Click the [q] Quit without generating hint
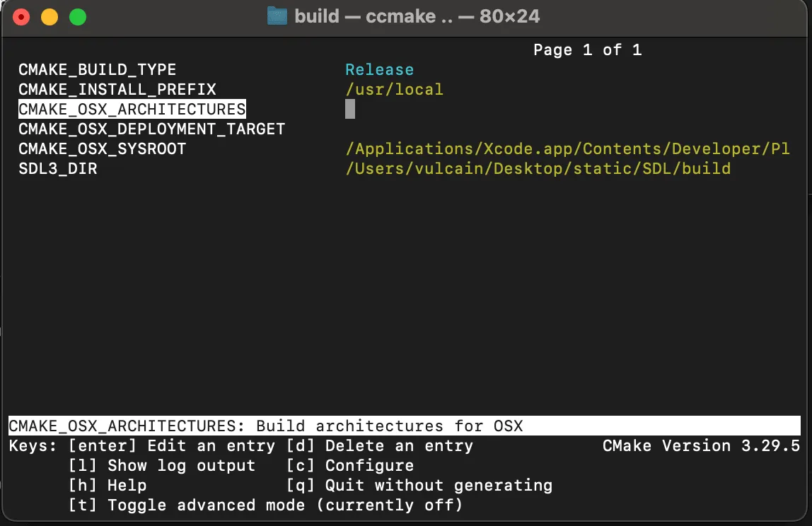The image size is (812, 526). click(x=419, y=484)
